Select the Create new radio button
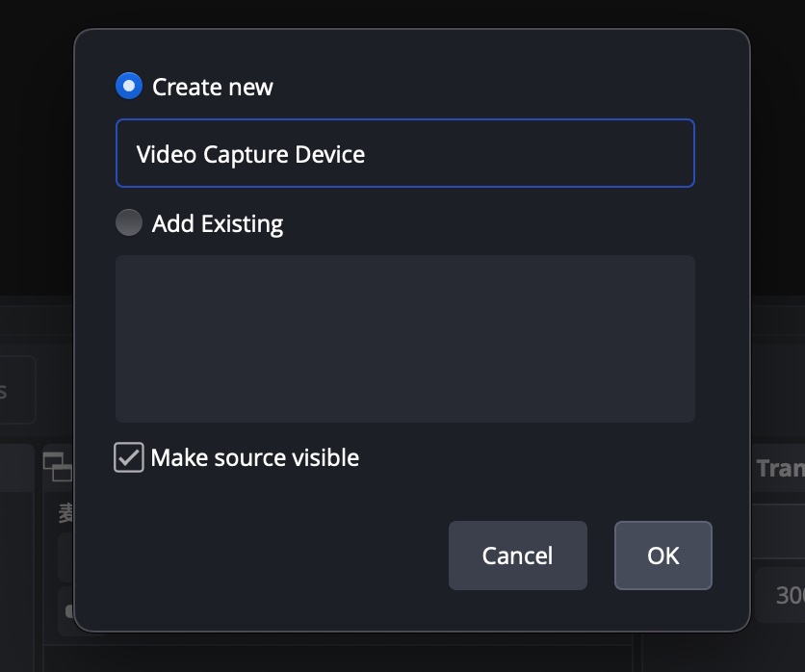This screenshot has height=672, width=805. [x=129, y=87]
